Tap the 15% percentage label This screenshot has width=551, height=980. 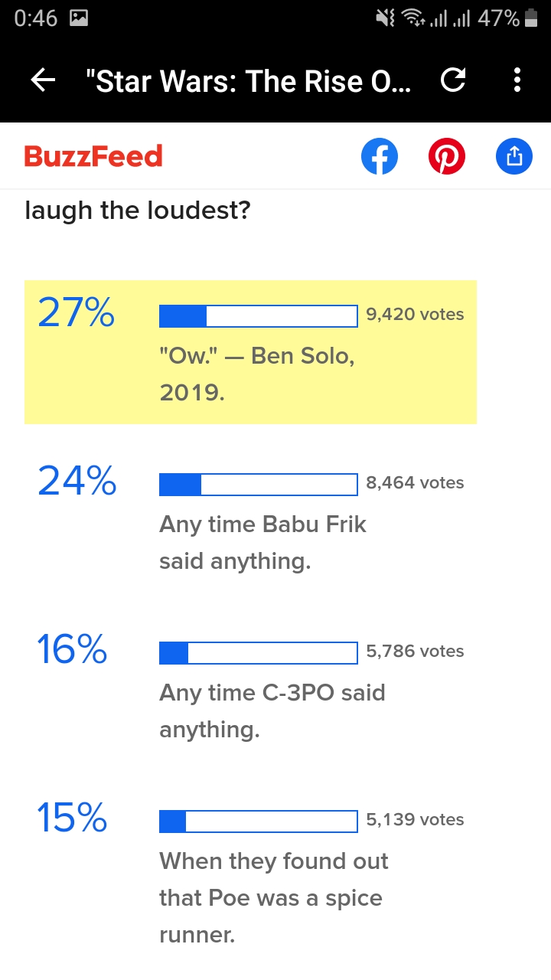coord(72,818)
